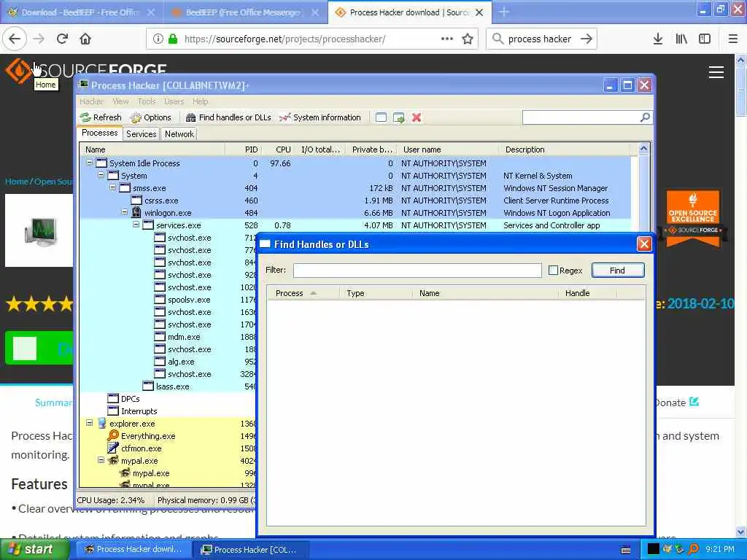Click the site info icon in address bar
Screen dimensions: 747x560
(x=158, y=39)
